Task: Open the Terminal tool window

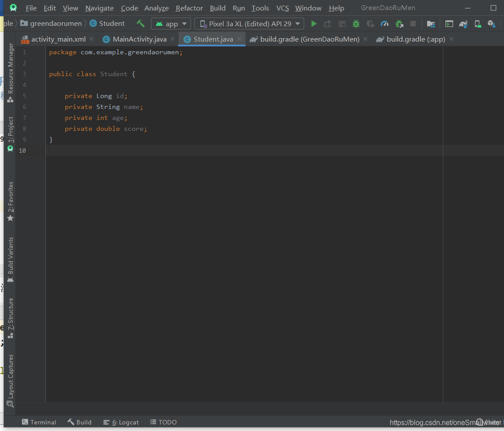Action: (x=39, y=422)
